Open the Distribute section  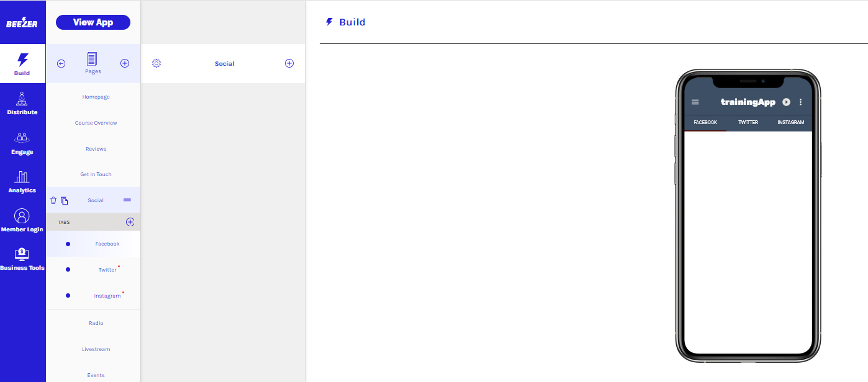tap(22, 104)
